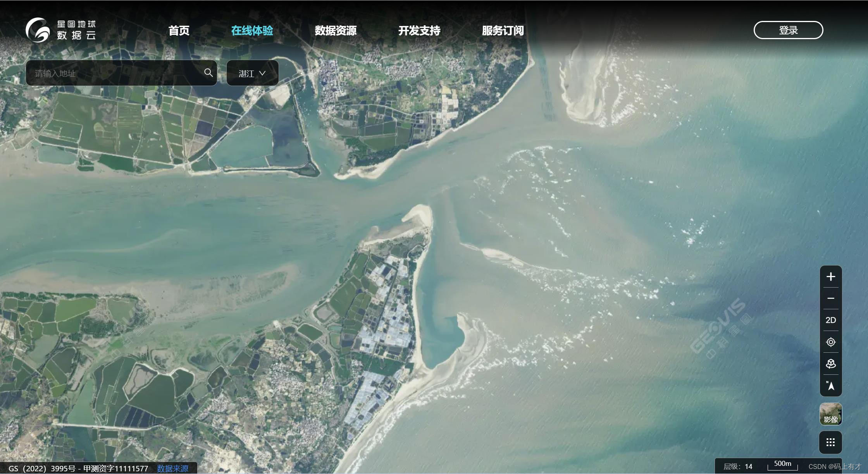This screenshot has width=868, height=474.
Task: Click the 星图地球数据云 logo
Action: 61,30
